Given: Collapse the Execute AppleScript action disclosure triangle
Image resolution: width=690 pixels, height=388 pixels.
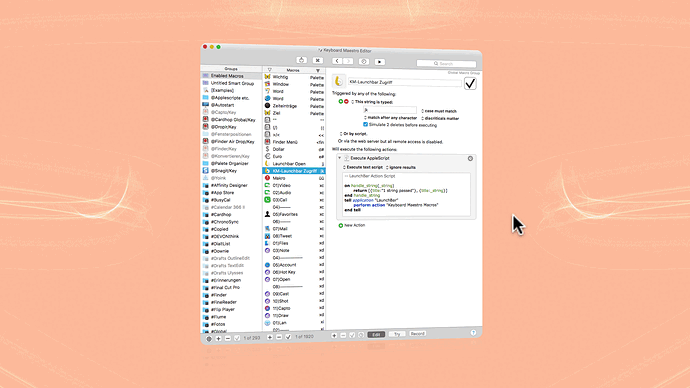Looking at the screenshot, I should (340, 158).
